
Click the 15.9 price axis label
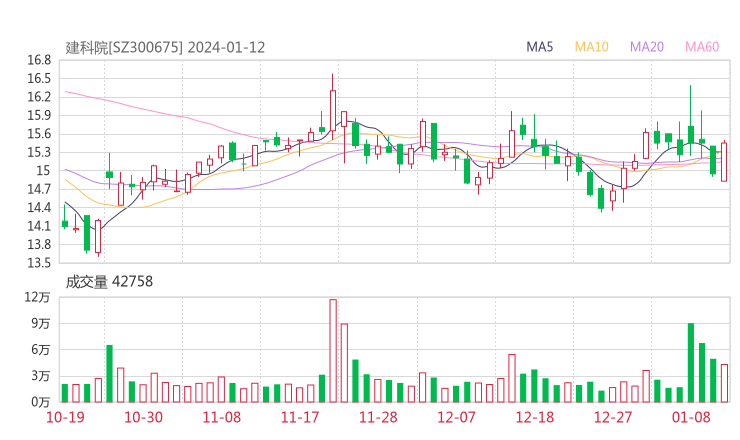[39, 115]
